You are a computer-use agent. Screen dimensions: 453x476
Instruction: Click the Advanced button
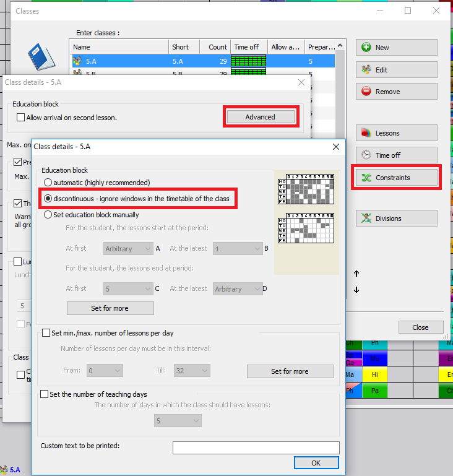pos(260,117)
